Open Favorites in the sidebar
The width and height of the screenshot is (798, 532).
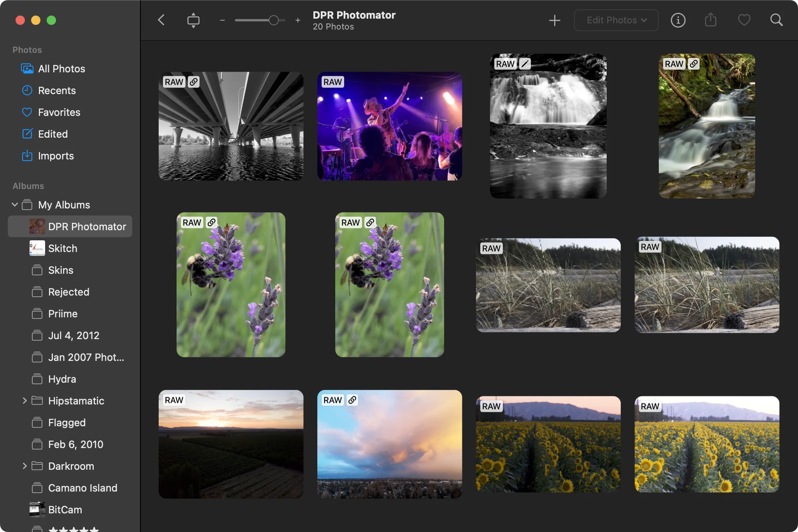point(59,112)
